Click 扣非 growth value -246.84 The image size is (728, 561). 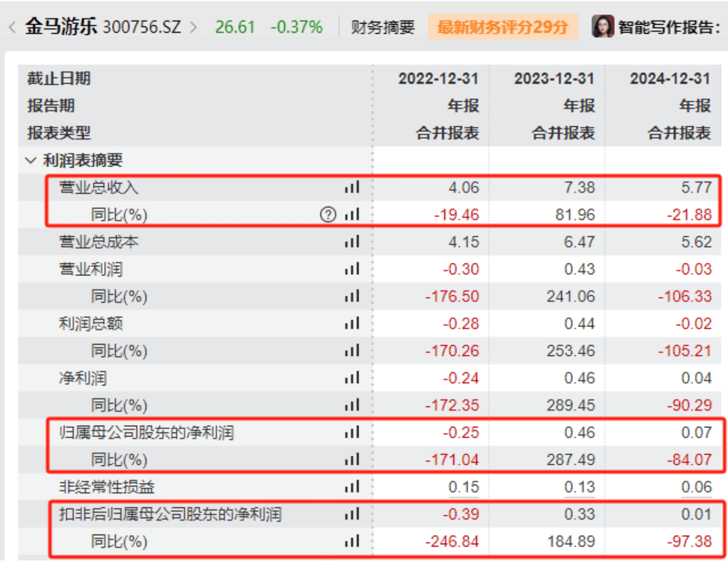(x=453, y=542)
